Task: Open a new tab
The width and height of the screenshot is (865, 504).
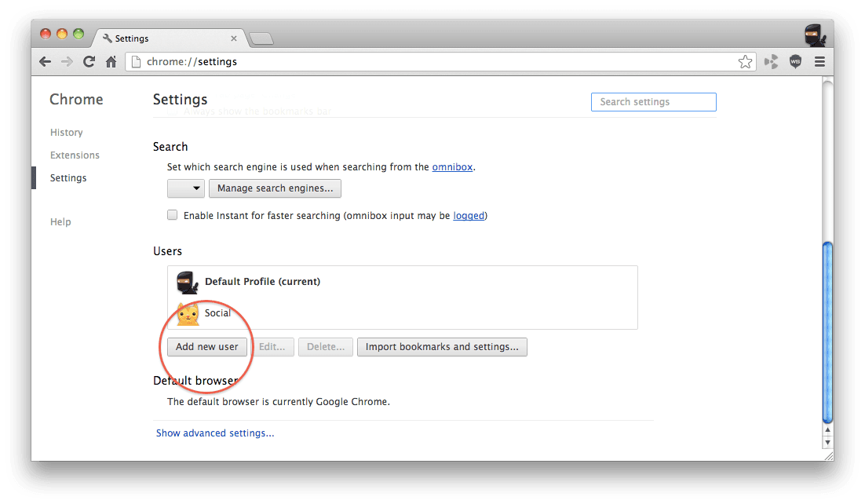Action: click(x=261, y=38)
